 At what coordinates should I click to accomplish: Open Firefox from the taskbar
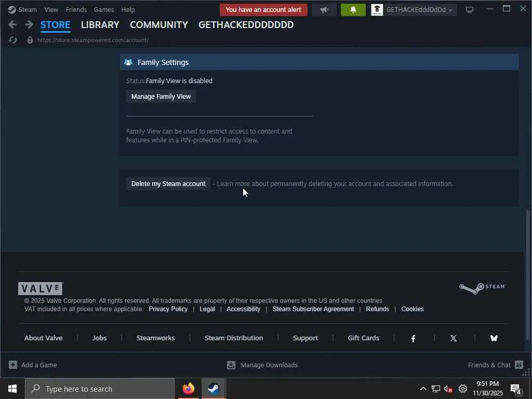click(x=188, y=389)
